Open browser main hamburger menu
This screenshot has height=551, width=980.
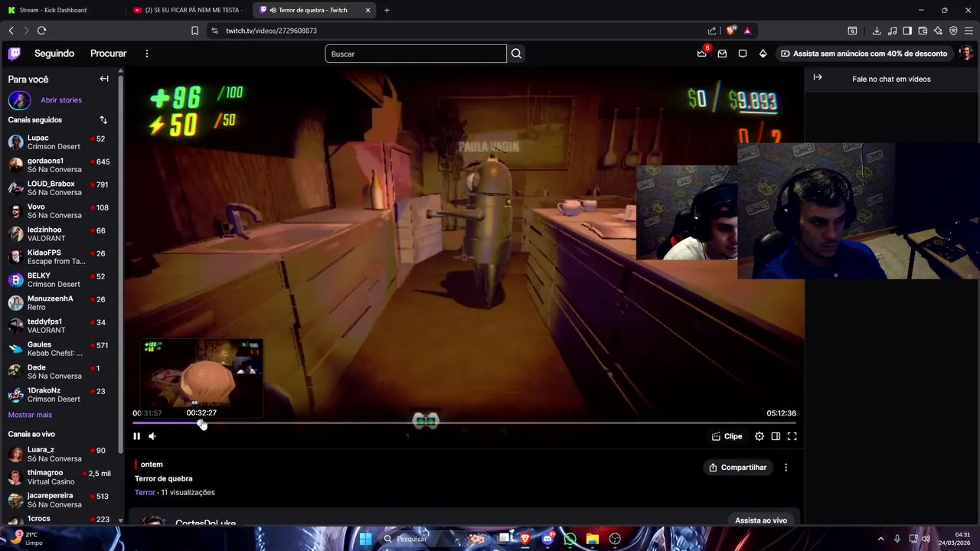pos(969,31)
